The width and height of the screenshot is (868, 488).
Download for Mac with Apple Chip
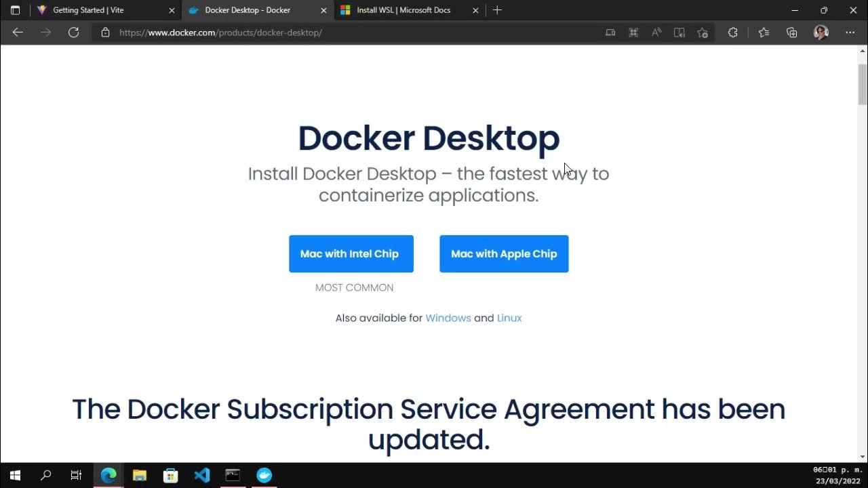pos(504,253)
